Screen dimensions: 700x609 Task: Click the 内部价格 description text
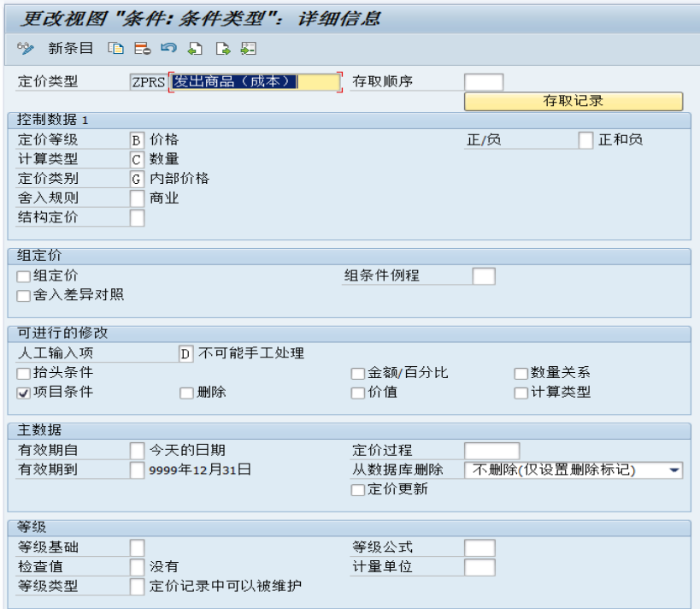coord(179,179)
